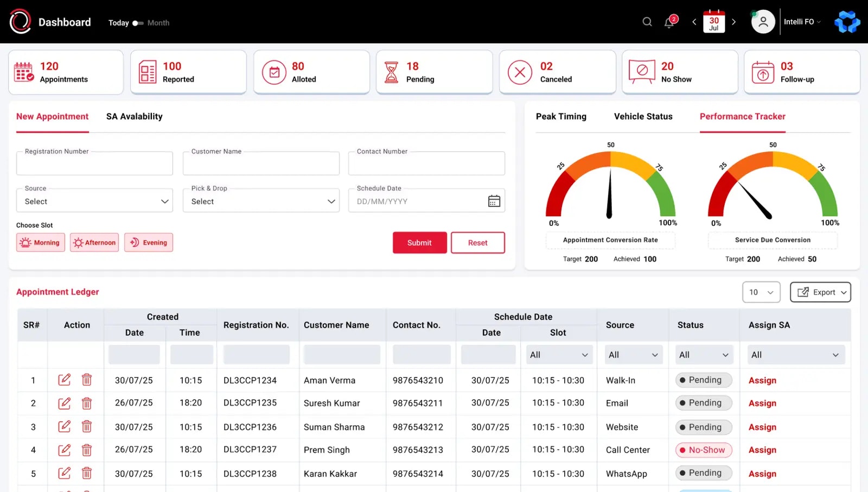Open the Schedule Date calendar picker
Screen dimensions: 868x492
493,200
